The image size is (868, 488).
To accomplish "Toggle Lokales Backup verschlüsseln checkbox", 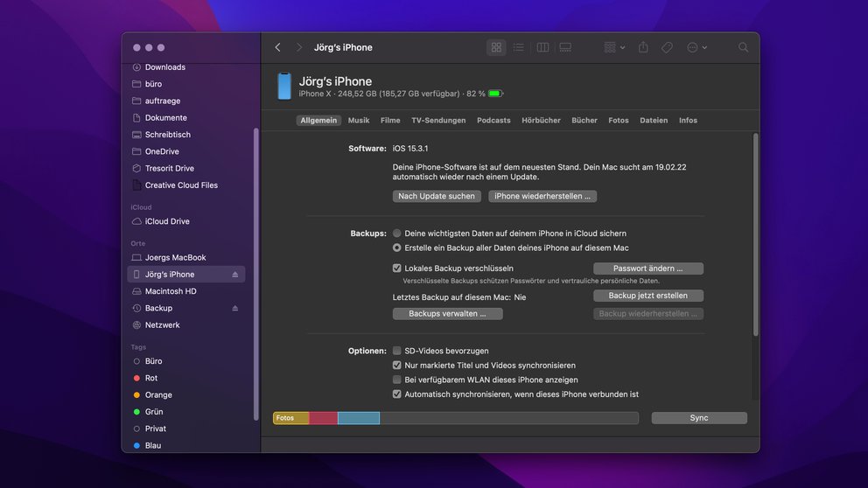I will (x=397, y=268).
